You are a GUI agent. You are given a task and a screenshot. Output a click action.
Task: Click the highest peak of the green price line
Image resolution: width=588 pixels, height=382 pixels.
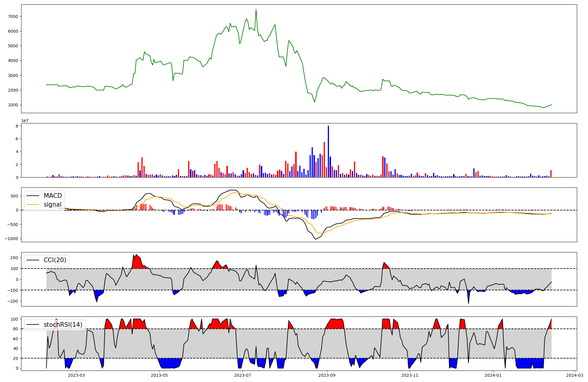[x=256, y=10]
